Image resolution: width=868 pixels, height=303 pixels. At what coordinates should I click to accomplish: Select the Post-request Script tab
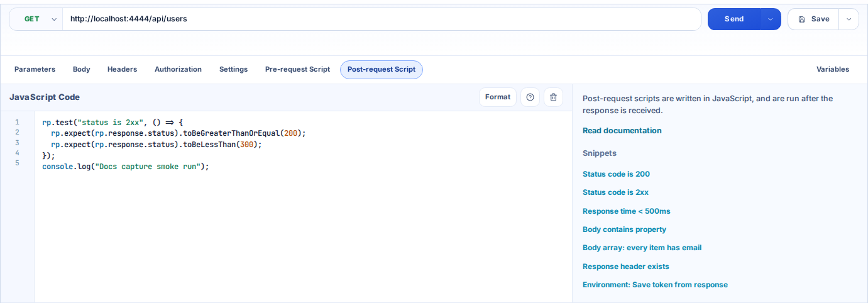(382, 69)
